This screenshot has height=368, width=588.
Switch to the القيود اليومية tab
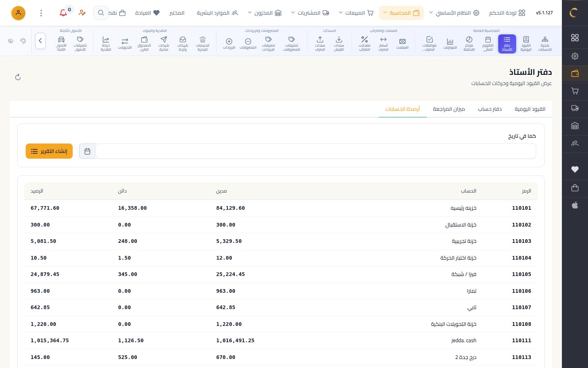point(530,109)
